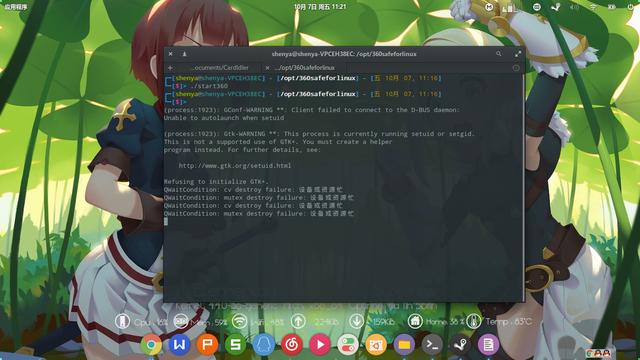Click the terminal's vertical scrollbar
The height and width of the screenshot is (360, 640).
[x=523, y=188]
